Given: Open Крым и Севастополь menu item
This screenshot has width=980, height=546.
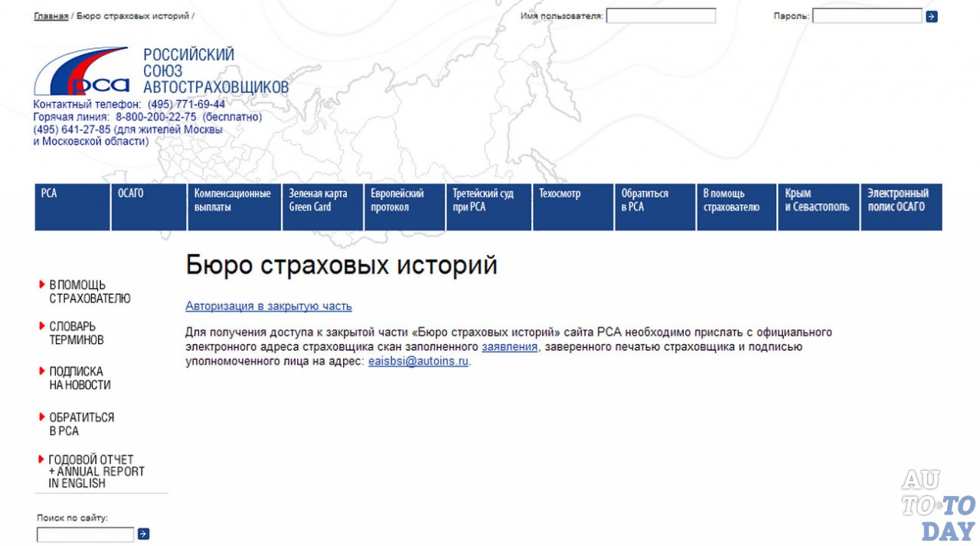Looking at the screenshot, I should (818, 207).
